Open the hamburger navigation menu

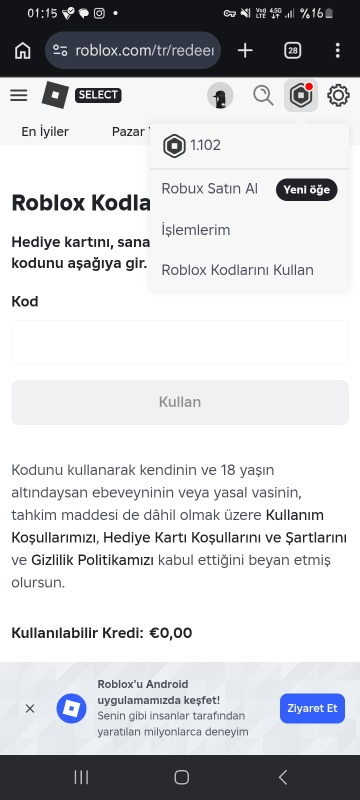pyautogui.click(x=19, y=95)
